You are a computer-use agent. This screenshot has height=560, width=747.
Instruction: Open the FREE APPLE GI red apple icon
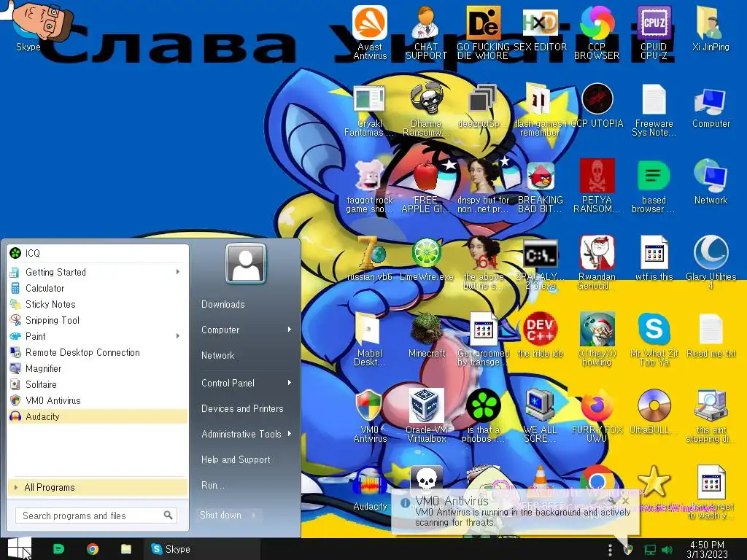pyautogui.click(x=426, y=186)
